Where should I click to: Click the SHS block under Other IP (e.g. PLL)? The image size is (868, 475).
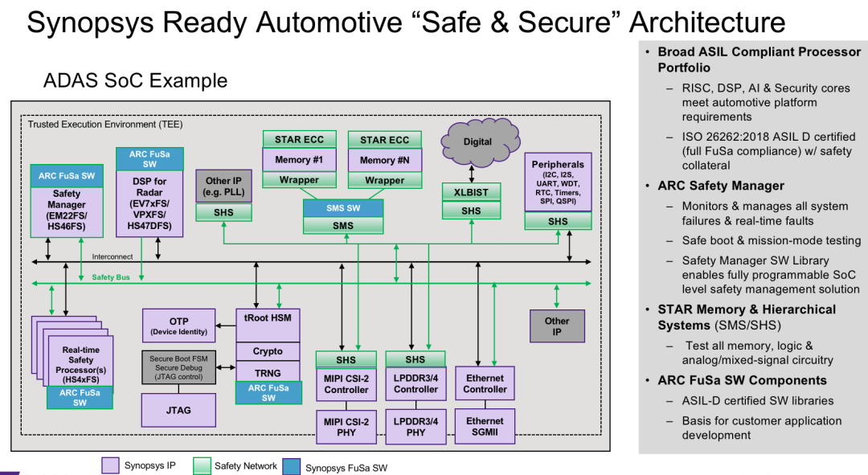pyautogui.click(x=223, y=213)
